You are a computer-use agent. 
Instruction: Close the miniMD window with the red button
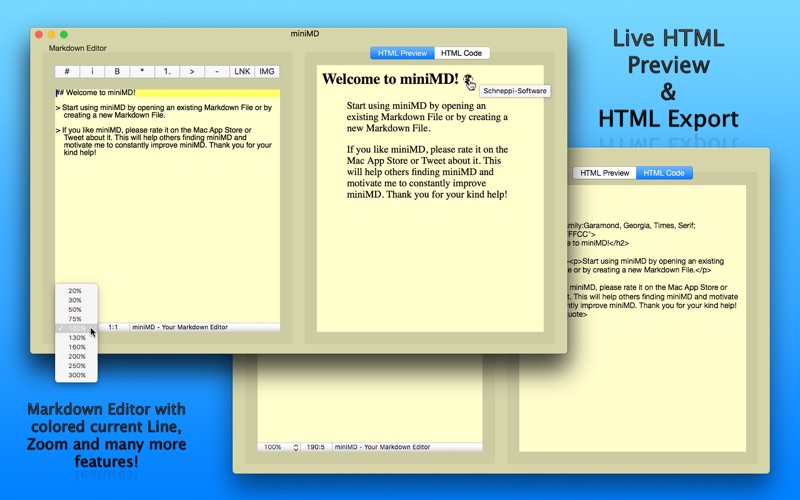point(39,34)
